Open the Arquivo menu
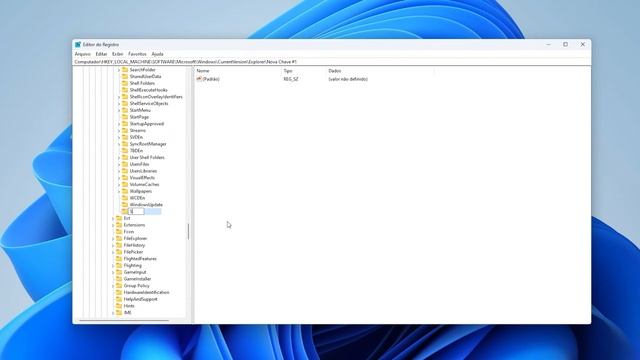The height and width of the screenshot is (360, 640). [82, 54]
